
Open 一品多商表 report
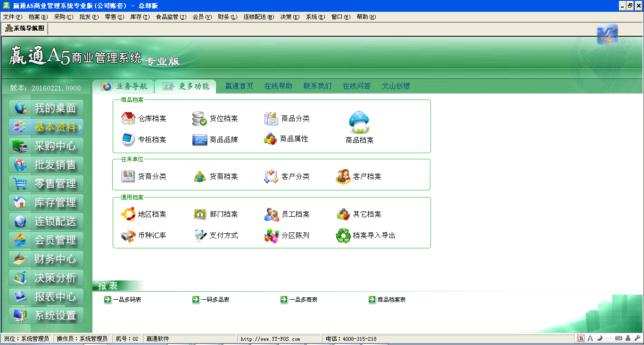[299, 300]
